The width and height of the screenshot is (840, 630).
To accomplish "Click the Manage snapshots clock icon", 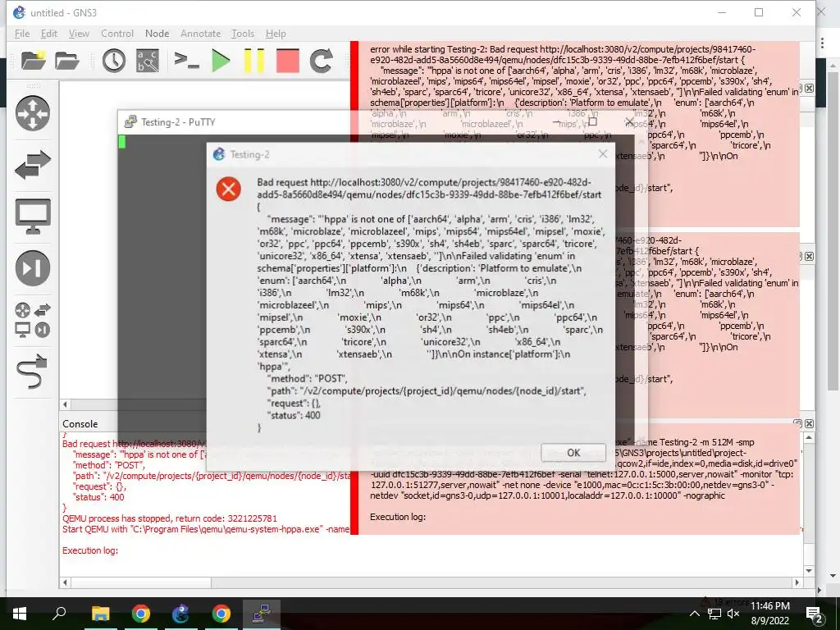I will [113, 60].
